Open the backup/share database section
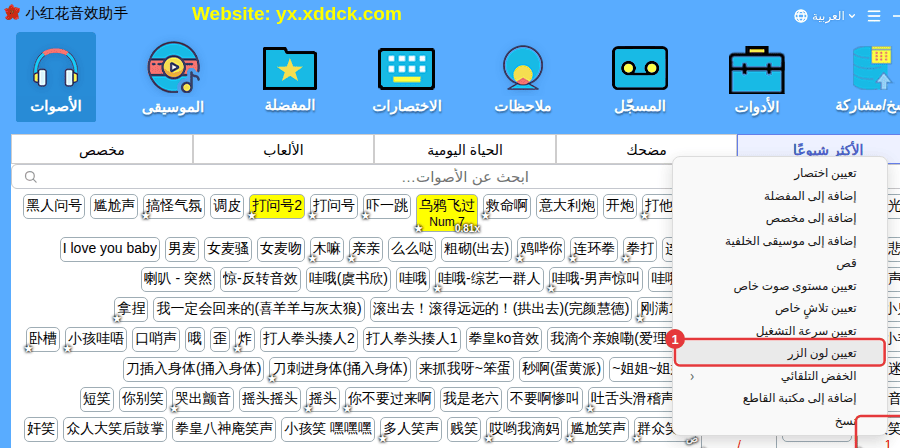Image resolution: width=900 pixels, height=448 pixels. tap(870, 77)
